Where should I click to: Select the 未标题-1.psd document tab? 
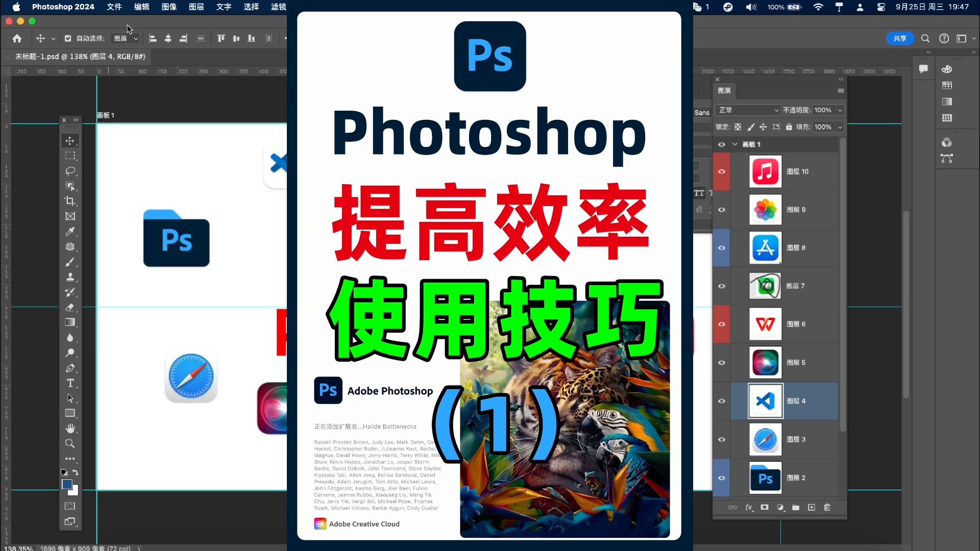[x=80, y=57]
